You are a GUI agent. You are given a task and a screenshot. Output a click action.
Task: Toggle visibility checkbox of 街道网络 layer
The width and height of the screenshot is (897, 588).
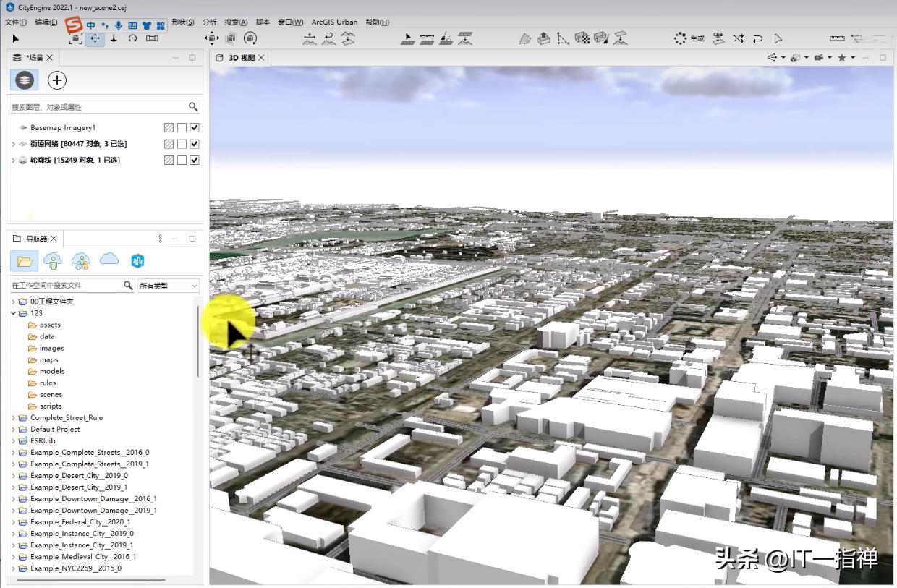pyautogui.click(x=194, y=143)
